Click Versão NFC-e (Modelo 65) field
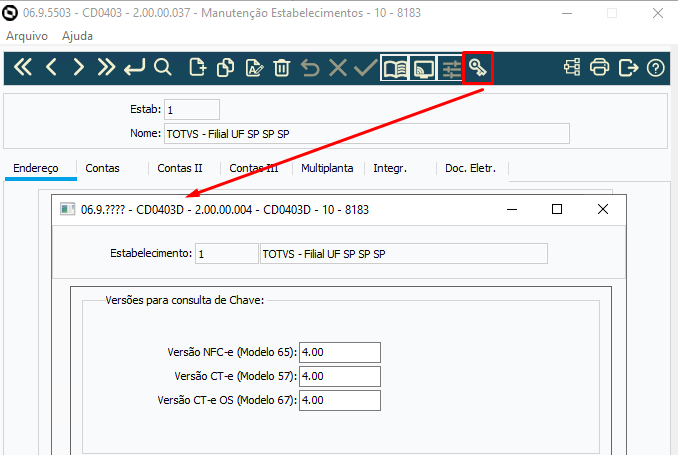The image size is (678, 455). coord(340,352)
